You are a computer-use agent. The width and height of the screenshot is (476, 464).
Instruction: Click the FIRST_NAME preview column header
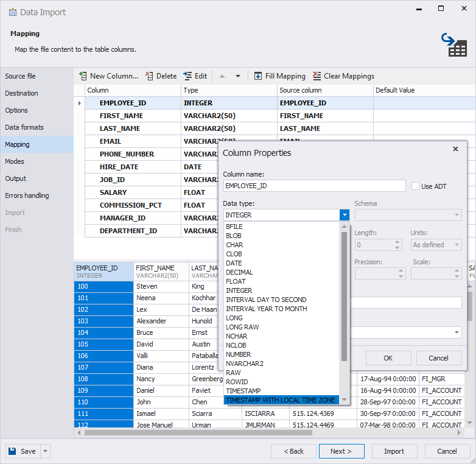pos(161,272)
